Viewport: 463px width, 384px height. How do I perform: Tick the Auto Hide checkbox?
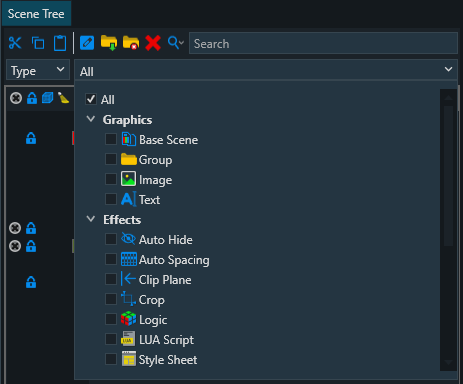(x=111, y=239)
